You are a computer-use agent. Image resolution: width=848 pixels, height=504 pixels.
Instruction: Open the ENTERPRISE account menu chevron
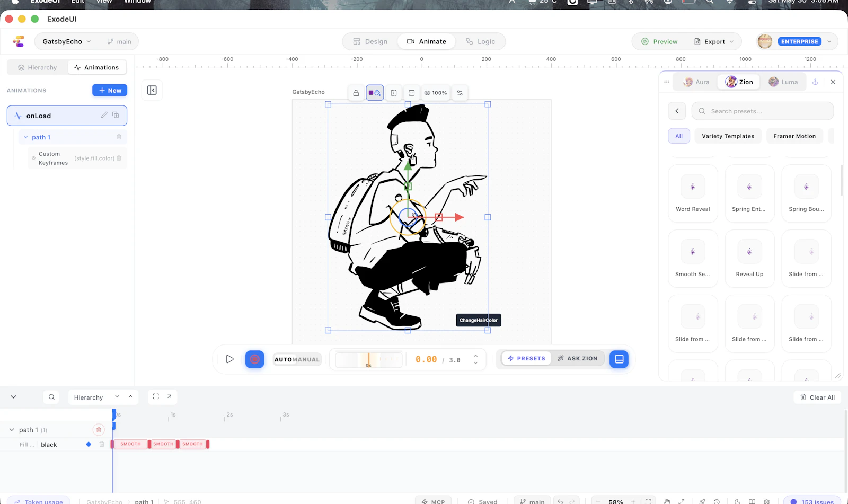[829, 41]
